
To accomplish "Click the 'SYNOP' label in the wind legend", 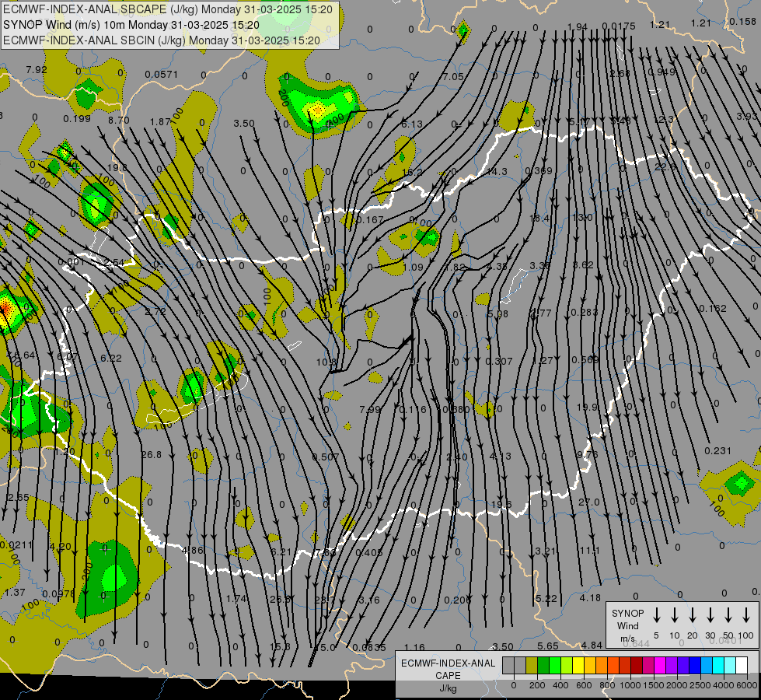I will click(x=627, y=613).
